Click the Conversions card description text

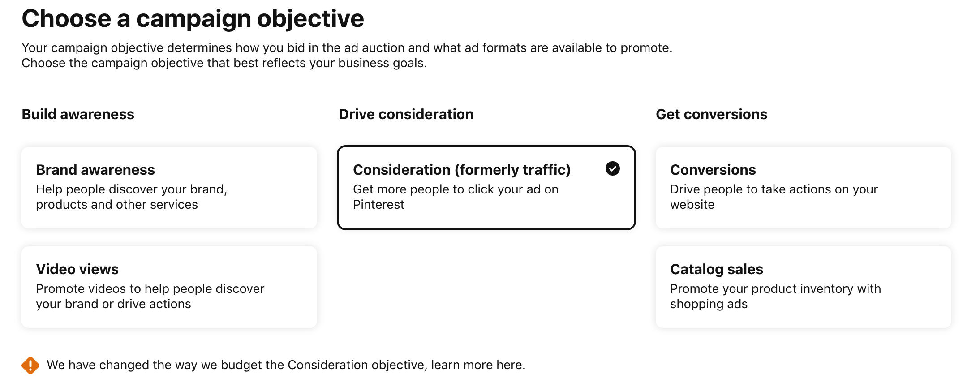point(774,197)
